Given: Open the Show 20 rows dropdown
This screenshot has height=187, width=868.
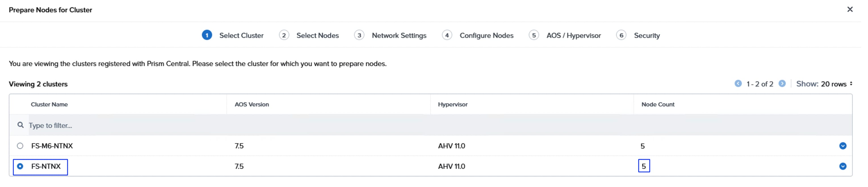Looking at the screenshot, I should [824, 84].
